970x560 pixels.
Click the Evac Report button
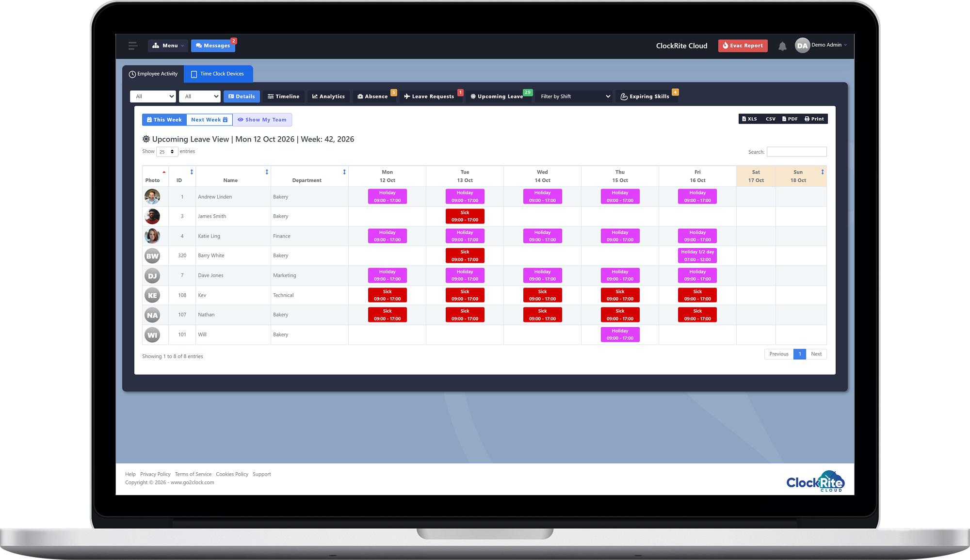coord(743,46)
